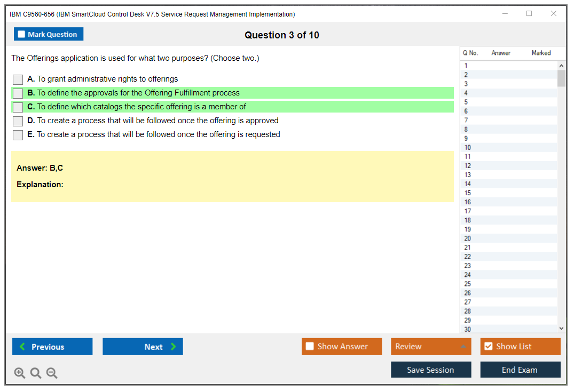Go to Previous question

coord(52,347)
